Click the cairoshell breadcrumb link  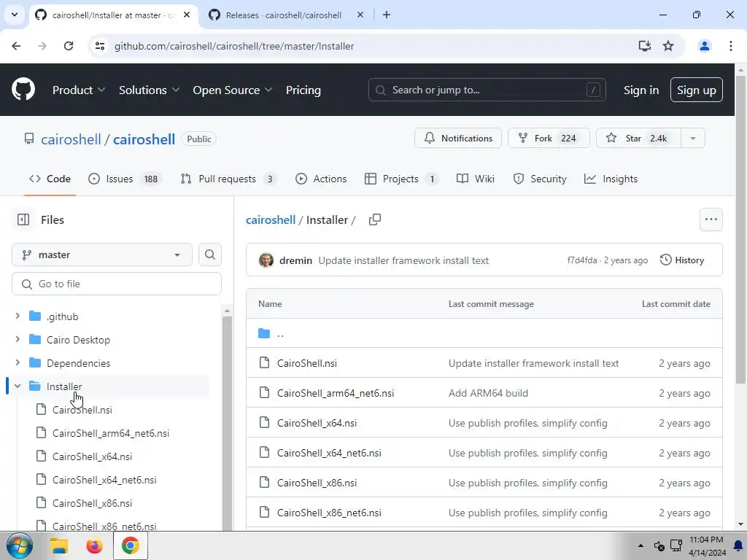[270, 219]
